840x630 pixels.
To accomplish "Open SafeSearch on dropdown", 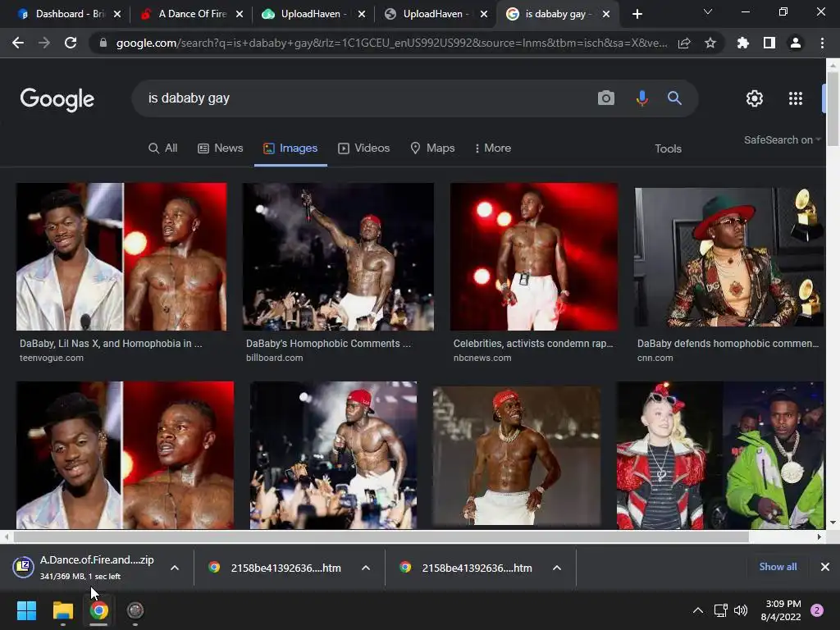I will (x=782, y=139).
